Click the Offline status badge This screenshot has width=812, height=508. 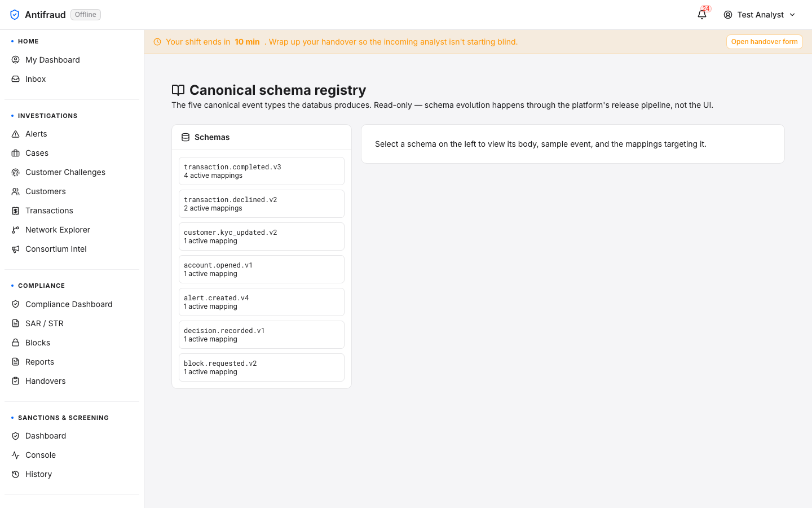click(x=86, y=15)
